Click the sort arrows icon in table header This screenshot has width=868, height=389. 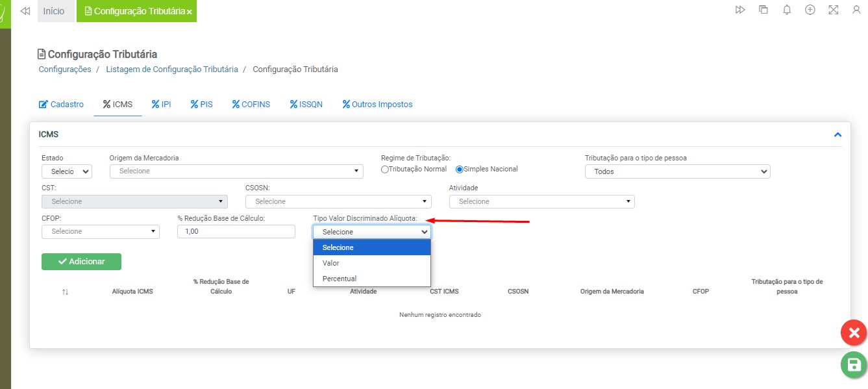tap(65, 292)
